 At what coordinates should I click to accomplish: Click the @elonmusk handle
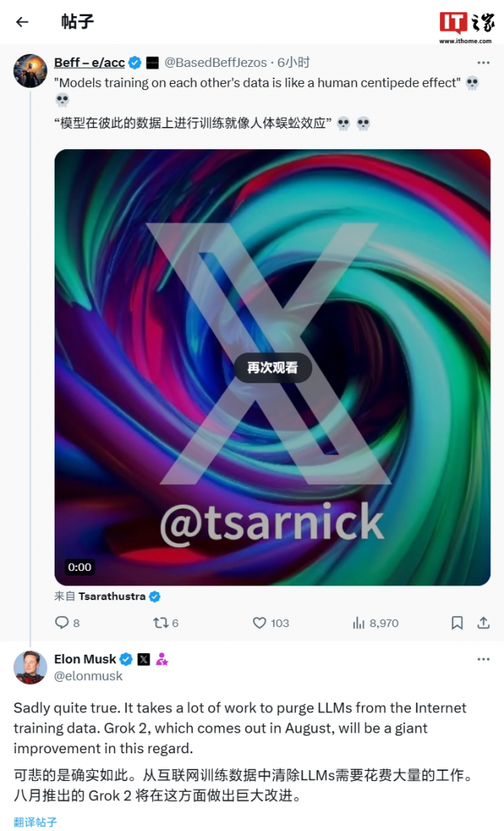tap(88, 676)
